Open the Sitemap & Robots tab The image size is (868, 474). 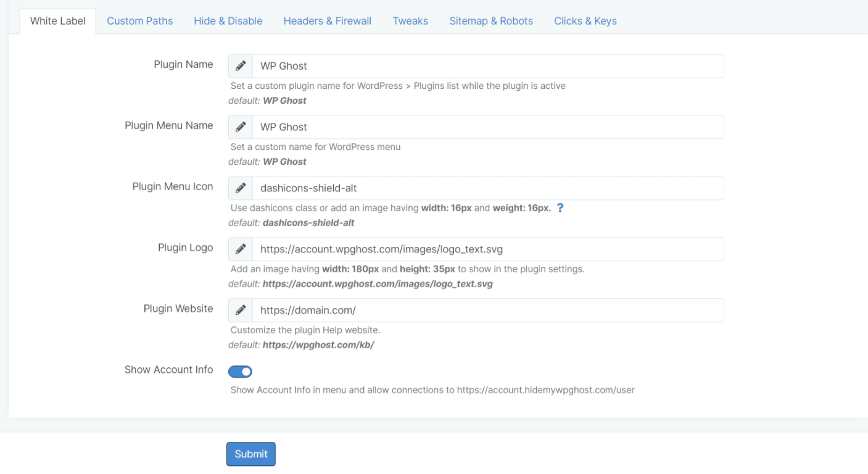(491, 21)
